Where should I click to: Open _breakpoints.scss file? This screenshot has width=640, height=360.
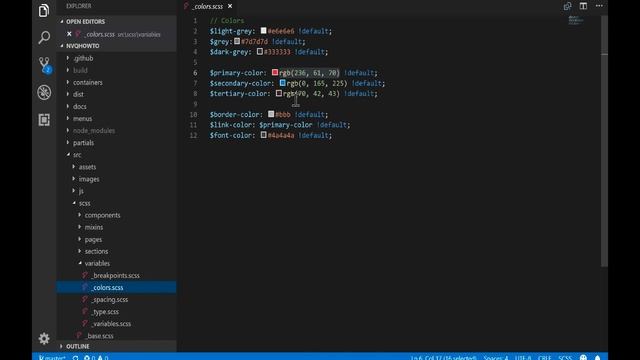pyautogui.click(x=116, y=276)
